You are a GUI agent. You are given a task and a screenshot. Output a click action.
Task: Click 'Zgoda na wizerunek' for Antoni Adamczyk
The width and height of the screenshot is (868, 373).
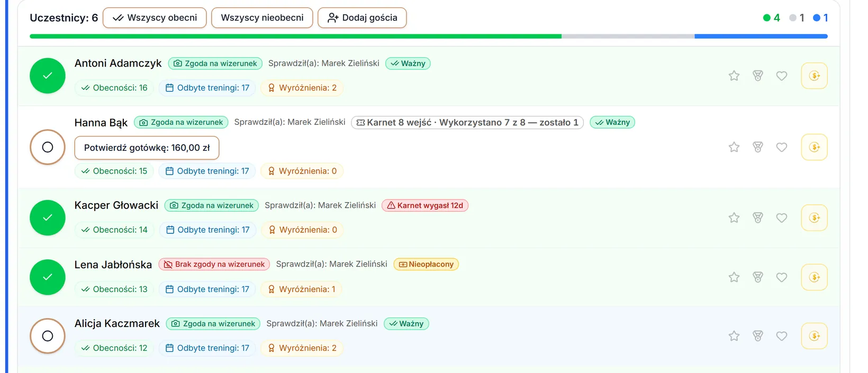point(215,63)
